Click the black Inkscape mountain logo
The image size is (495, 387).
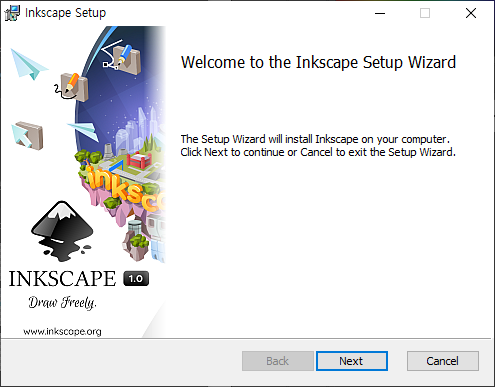tap(62, 231)
